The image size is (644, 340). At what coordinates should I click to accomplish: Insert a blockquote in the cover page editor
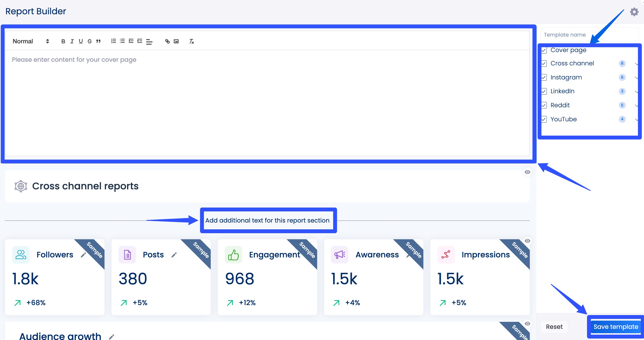(98, 41)
